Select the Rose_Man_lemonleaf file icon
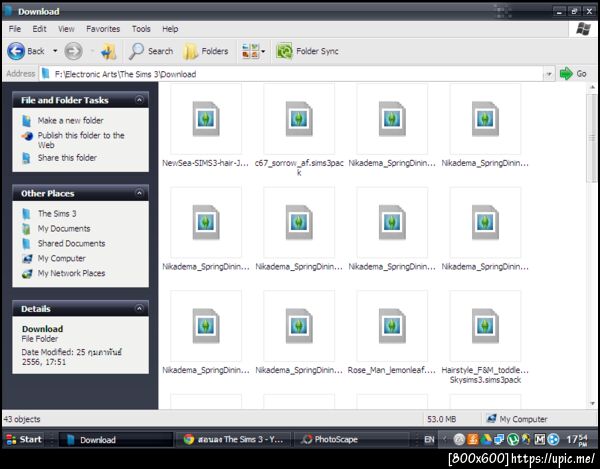Viewport: 600px width, 469px height. (x=392, y=326)
